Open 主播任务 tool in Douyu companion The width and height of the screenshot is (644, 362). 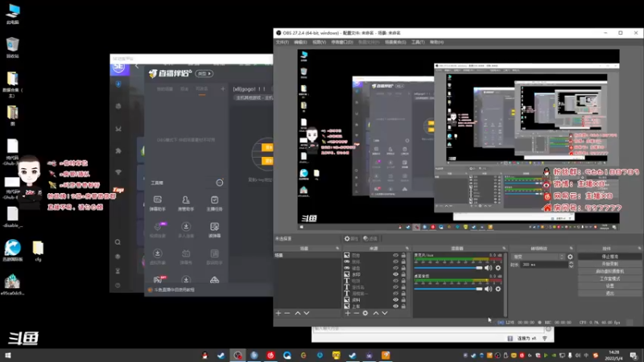coord(214,204)
